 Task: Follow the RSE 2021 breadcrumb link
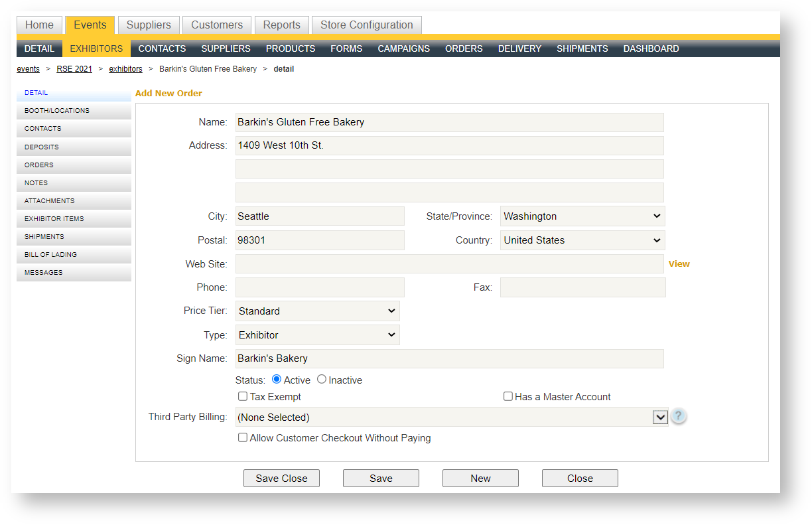74,69
